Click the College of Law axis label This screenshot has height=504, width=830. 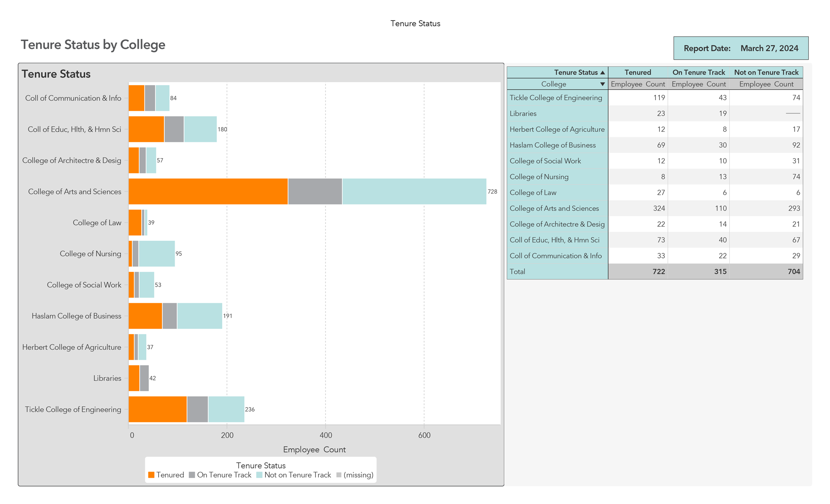(97, 223)
